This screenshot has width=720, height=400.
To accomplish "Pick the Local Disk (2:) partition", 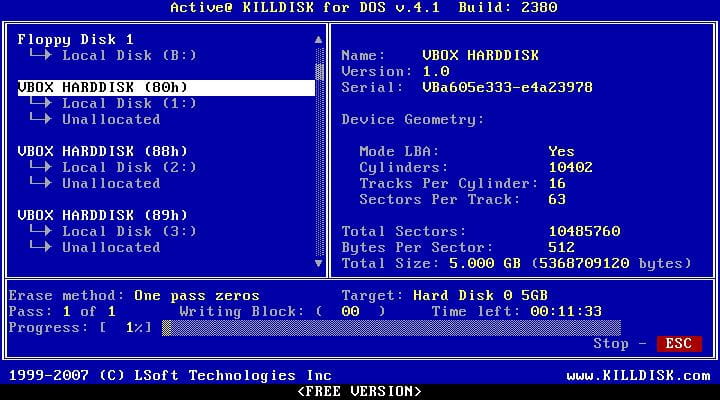I will click(x=129, y=167).
